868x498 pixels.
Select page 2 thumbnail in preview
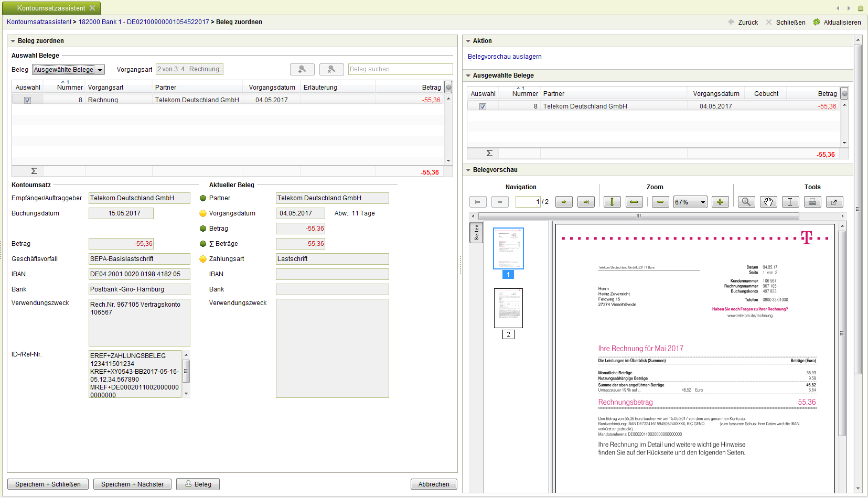(x=508, y=308)
